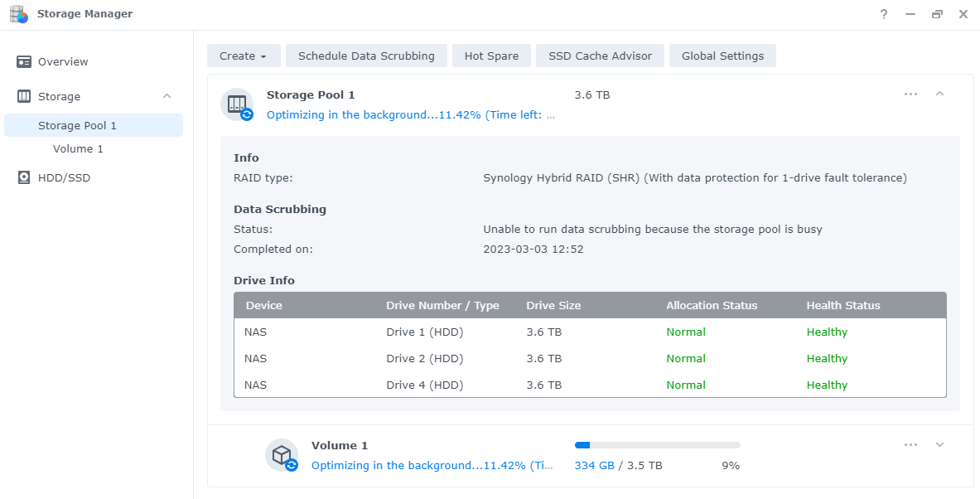Click Normal allocation status for Drive 4
This screenshot has height=499, width=980.
(686, 385)
